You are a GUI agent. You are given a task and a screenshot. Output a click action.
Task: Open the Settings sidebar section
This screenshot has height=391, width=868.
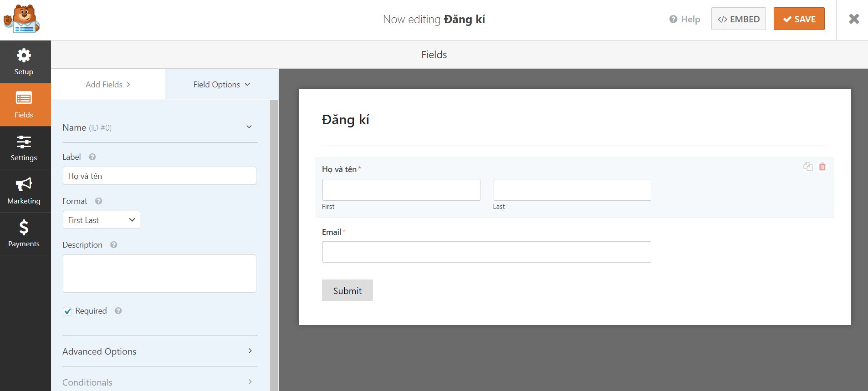[x=24, y=148]
